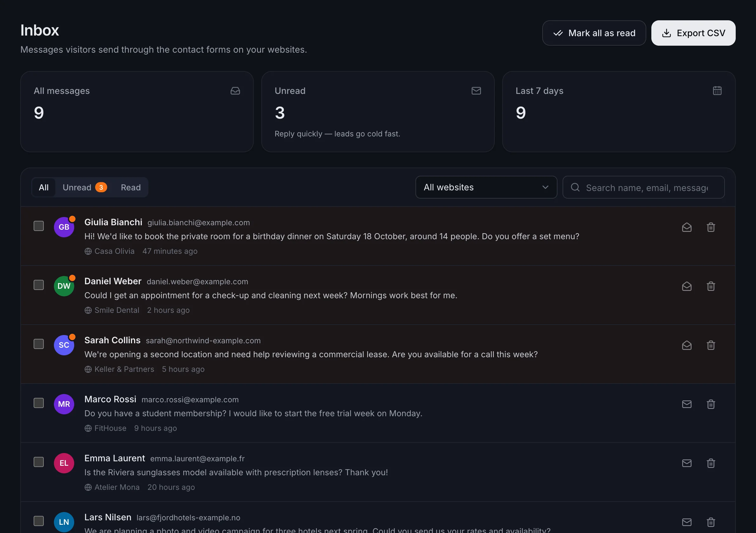
Task: Click the globe icon beside Casa Olivia
Action: tap(88, 251)
